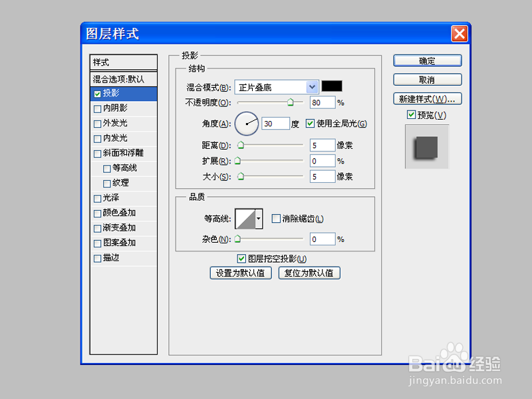Toggle 图层挖空投影(U) checkbox
532x399 pixels.
coord(241,259)
